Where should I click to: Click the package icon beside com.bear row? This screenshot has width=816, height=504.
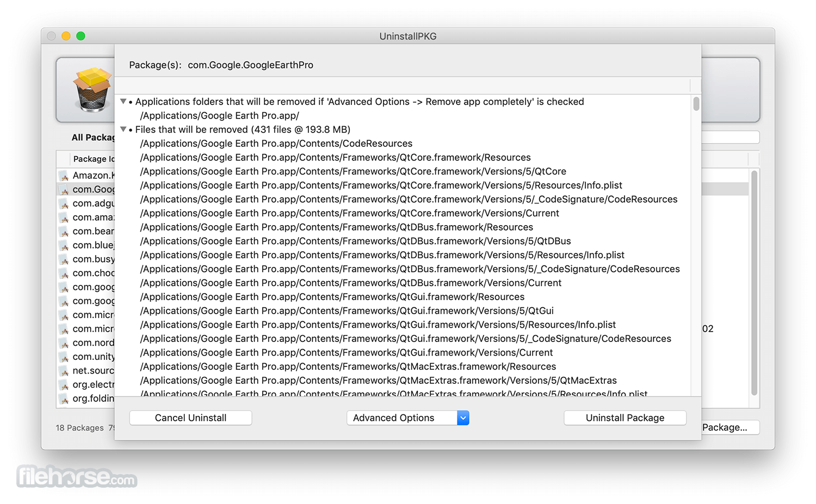[x=64, y=232]
